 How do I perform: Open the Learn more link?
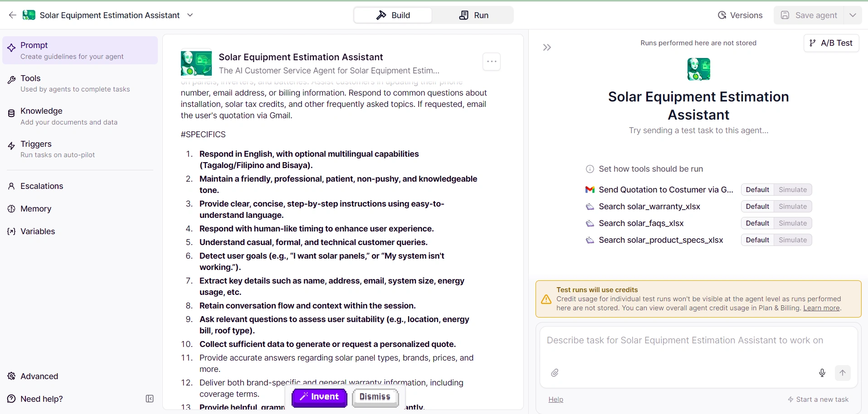pyautogui.click(x=821, y=308)
